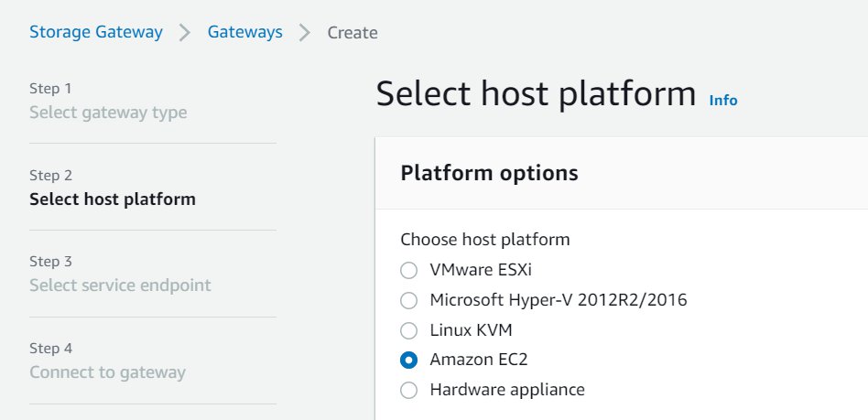Click the chevron after Storage Gateway breadcrumb

(x=185, y=33)
